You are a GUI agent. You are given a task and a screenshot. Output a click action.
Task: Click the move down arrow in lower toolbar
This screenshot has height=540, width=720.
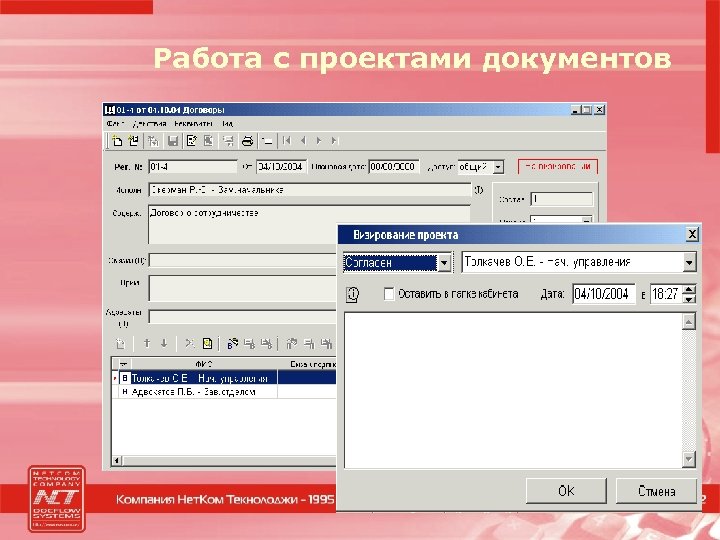[x=164, y=343]
